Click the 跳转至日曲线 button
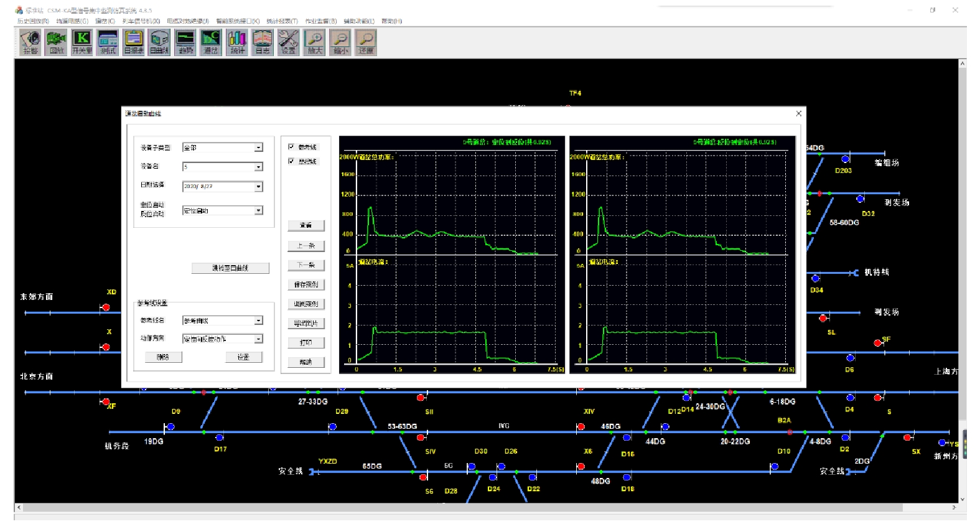The width and height of the screenshot is (980, 529). coord(230,268)
